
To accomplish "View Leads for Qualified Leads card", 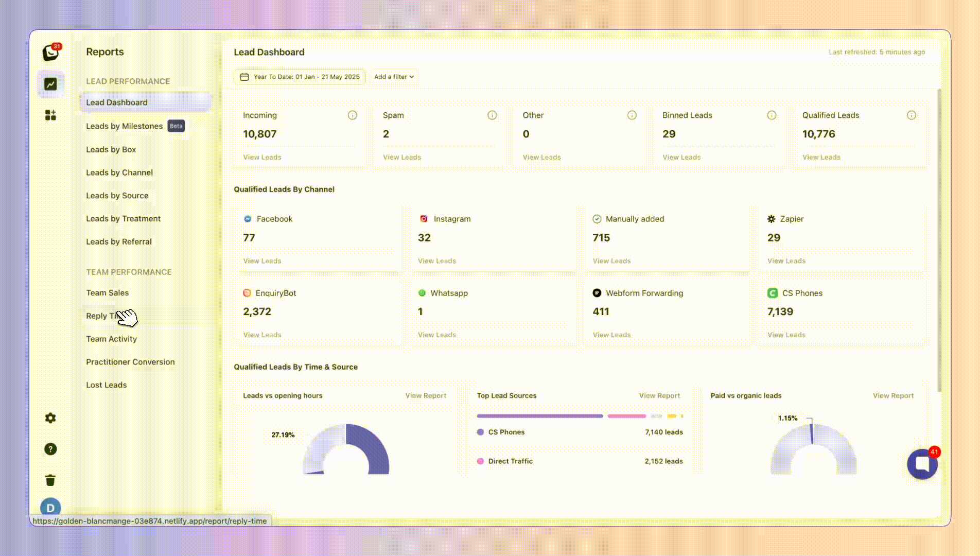I will tap(821, 157).
